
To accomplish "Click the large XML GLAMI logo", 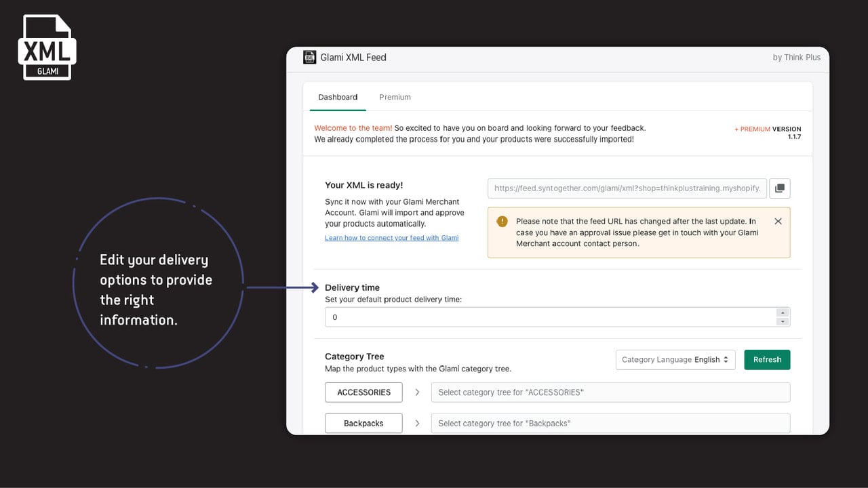I will click(x=47, y=47).
